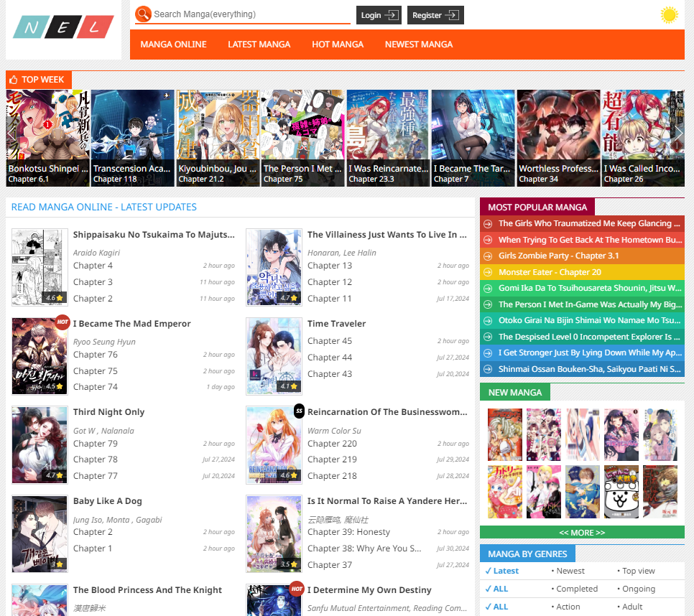Open The Villainess Just Wants To Live title

387,235
